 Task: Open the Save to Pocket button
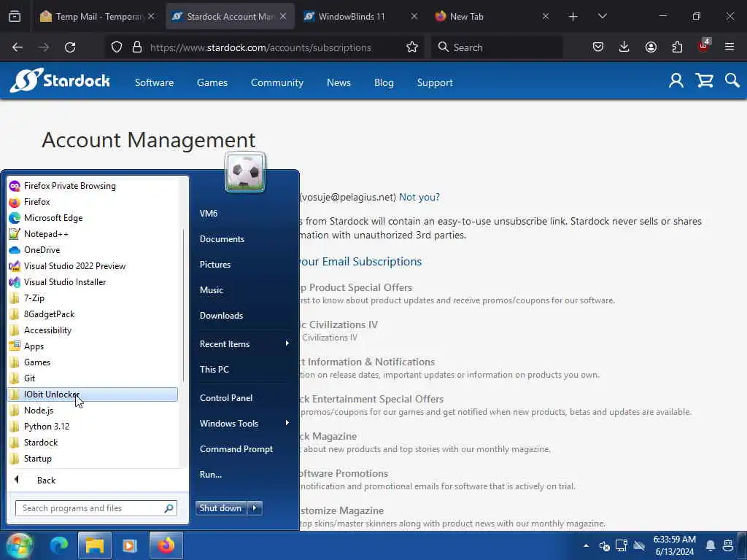[x=598, y=47]
